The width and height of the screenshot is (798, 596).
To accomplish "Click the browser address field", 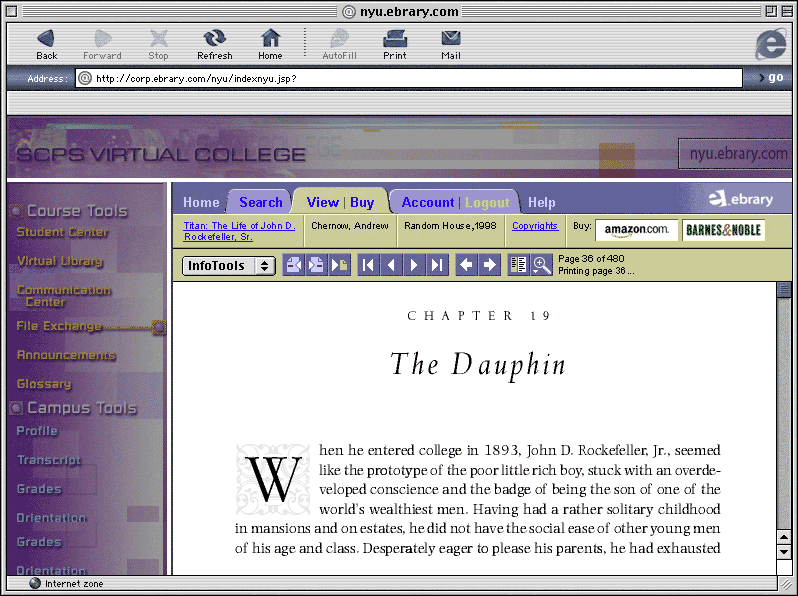I will tap(410, 78).
